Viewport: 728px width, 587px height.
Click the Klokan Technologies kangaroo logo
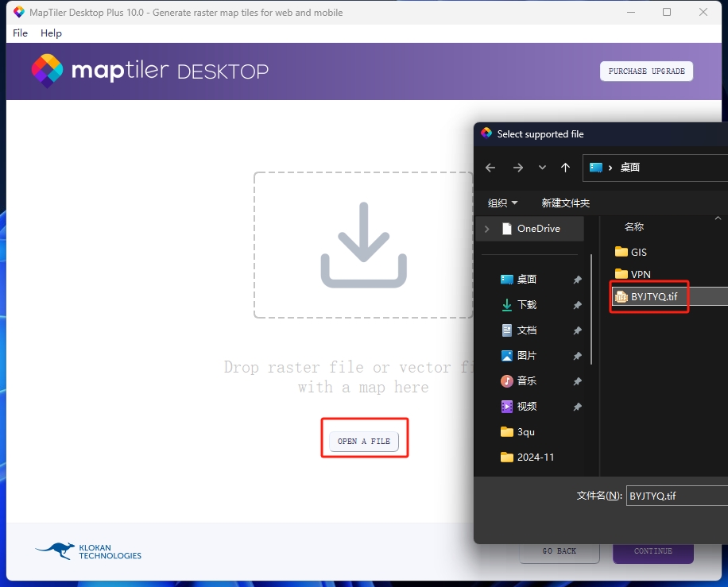click(88, 551)
